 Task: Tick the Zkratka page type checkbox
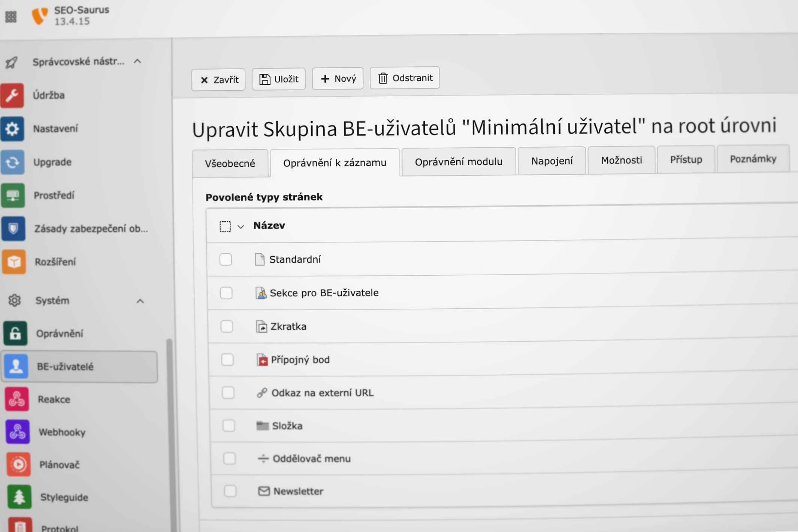(x=227, y=326)
